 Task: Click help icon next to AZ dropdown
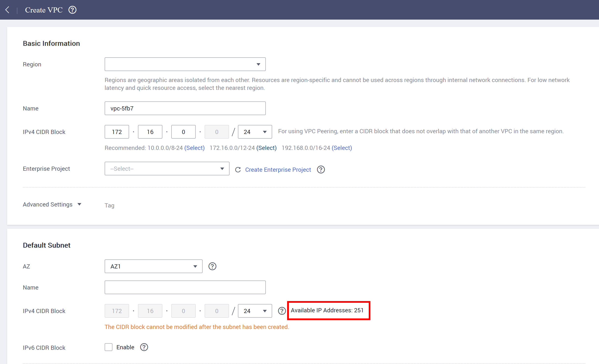coord(212,266)
